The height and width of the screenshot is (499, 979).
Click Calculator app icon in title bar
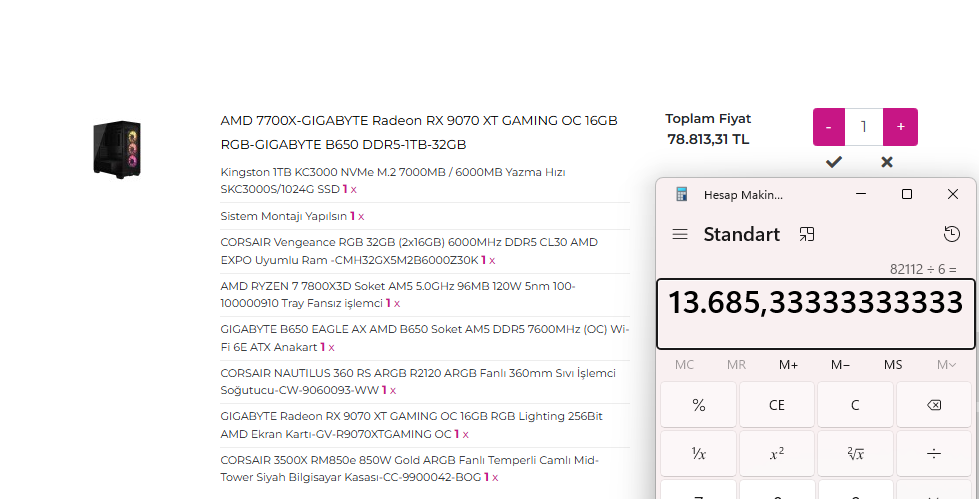[682, 194]
